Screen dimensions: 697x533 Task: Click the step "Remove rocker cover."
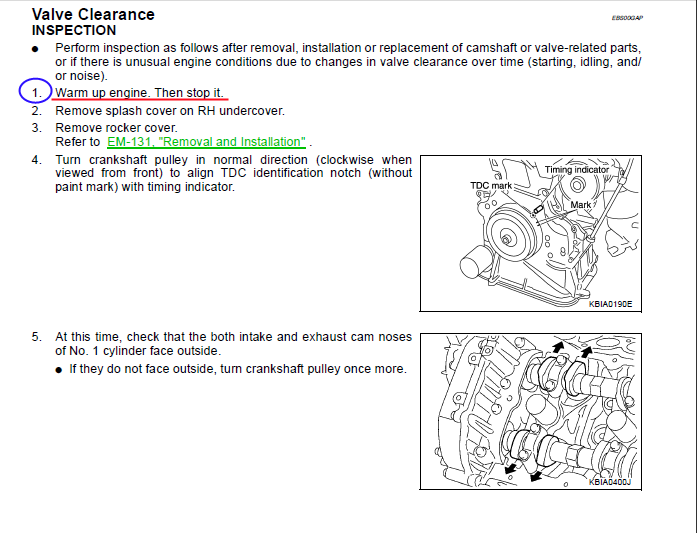116,128
